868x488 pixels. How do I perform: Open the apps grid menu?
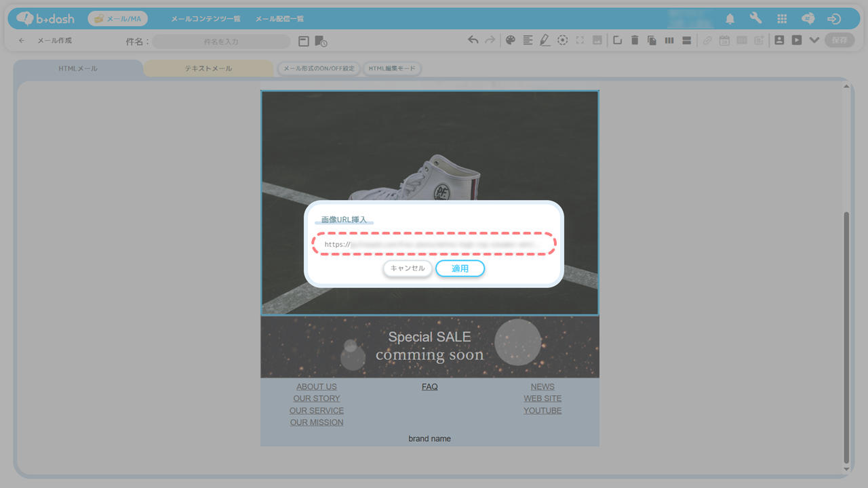click(782, 19)
